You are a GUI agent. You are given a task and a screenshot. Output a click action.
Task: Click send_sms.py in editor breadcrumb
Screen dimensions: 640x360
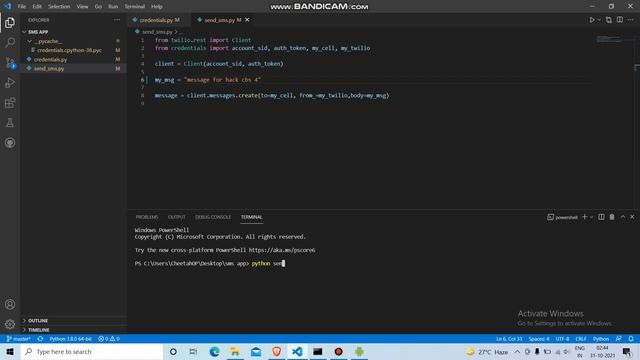tap(157, 32)
